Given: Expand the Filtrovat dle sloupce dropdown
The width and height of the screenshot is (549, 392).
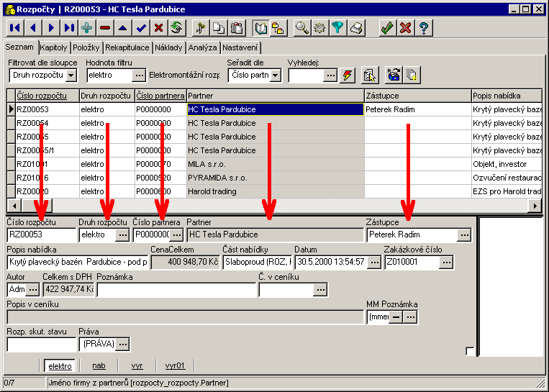Looking at the screenshot, I should (x=71, y=76).
